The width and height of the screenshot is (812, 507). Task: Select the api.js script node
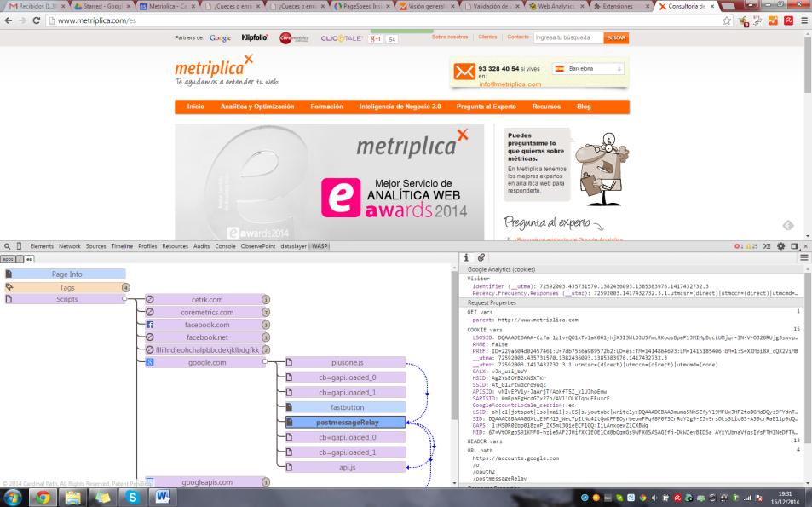(x=347, y=467)
